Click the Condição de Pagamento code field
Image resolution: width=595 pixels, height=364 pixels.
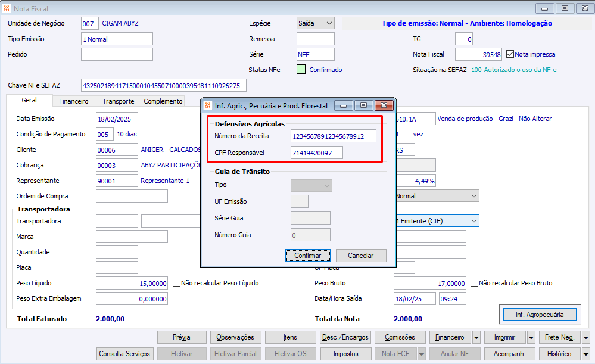tap(105, 135)
